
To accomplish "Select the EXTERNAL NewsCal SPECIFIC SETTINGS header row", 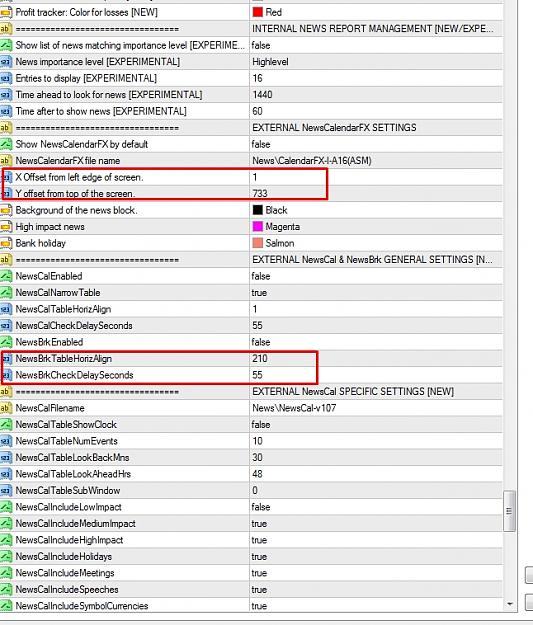I will [252, 391].
